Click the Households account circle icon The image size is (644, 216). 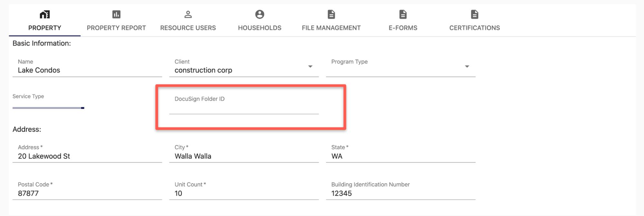click(260, 15)
